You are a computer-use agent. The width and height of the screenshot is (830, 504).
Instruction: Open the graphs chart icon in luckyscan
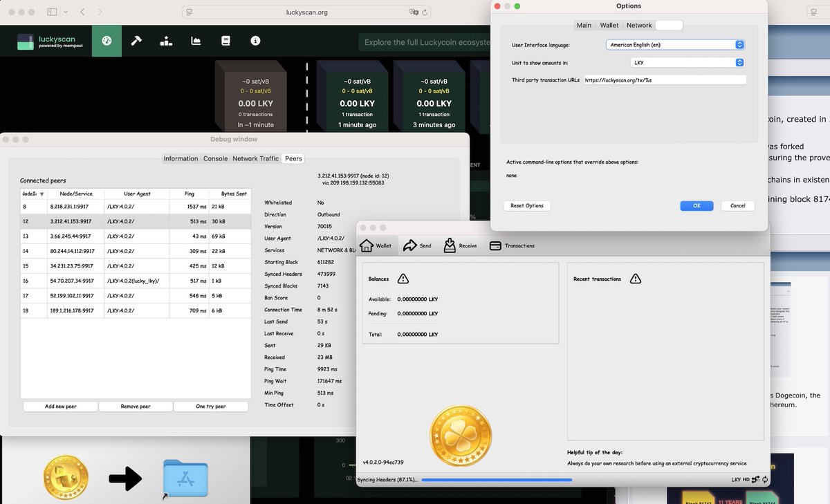(x=196, y=41)
